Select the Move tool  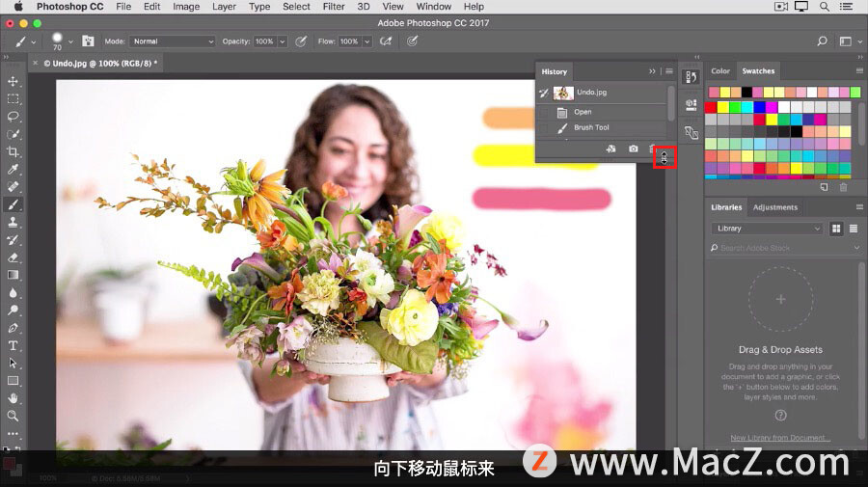[13, 81]
